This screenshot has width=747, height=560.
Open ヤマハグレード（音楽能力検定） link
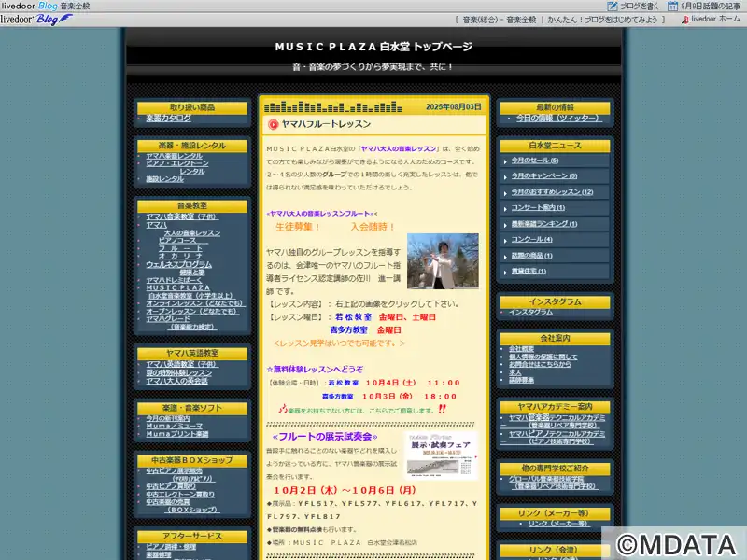pyautogui.click(x=181, y=323)
